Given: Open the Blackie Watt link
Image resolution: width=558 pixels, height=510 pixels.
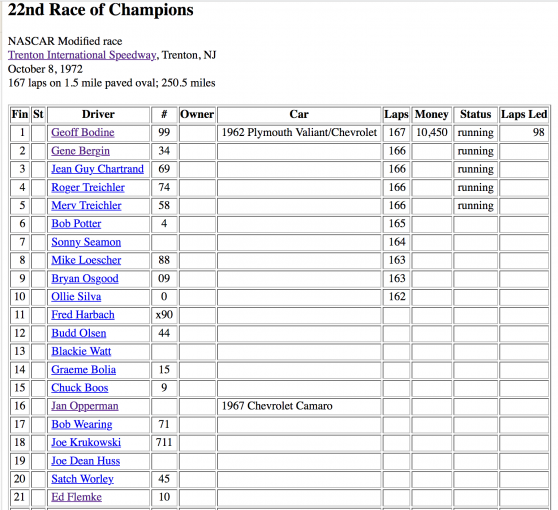Looking at the screenshot, I should (x=81, y=351).
